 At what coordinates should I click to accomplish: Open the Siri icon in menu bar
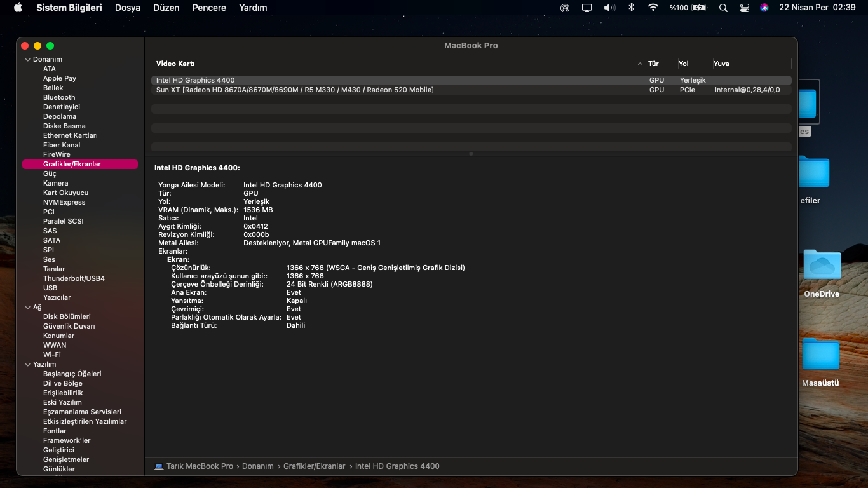764,8
